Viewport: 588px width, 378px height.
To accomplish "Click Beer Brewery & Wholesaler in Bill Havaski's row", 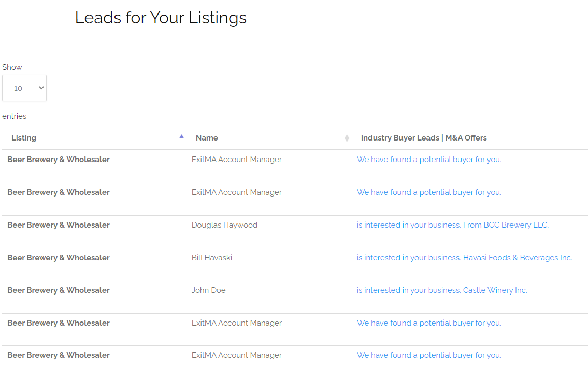I will pos(59,258).
